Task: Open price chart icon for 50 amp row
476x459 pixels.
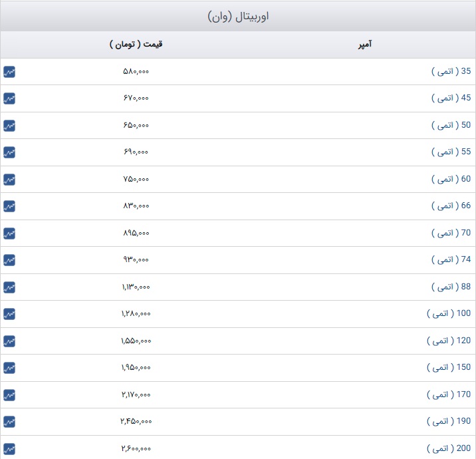Action: pos(9,126)
